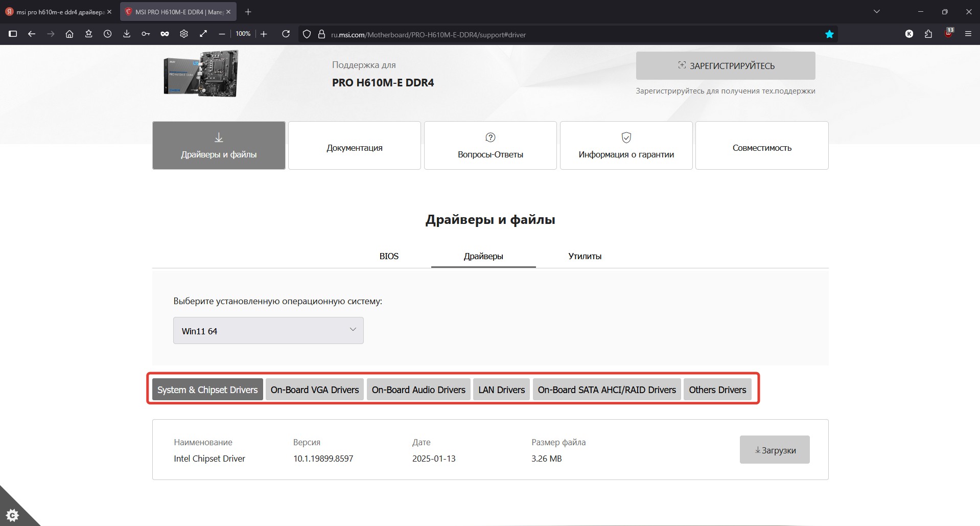
Task: Go back to the previous page
Action: 32,34
